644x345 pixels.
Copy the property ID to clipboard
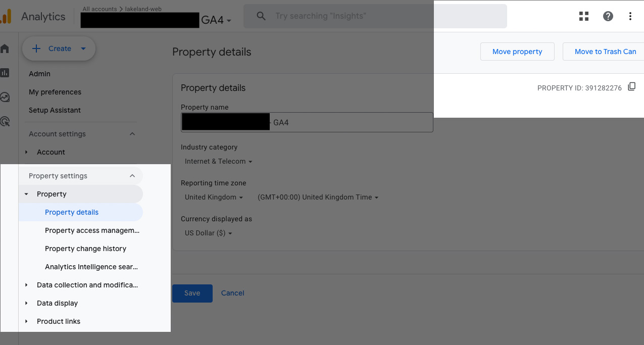point(631,87)
